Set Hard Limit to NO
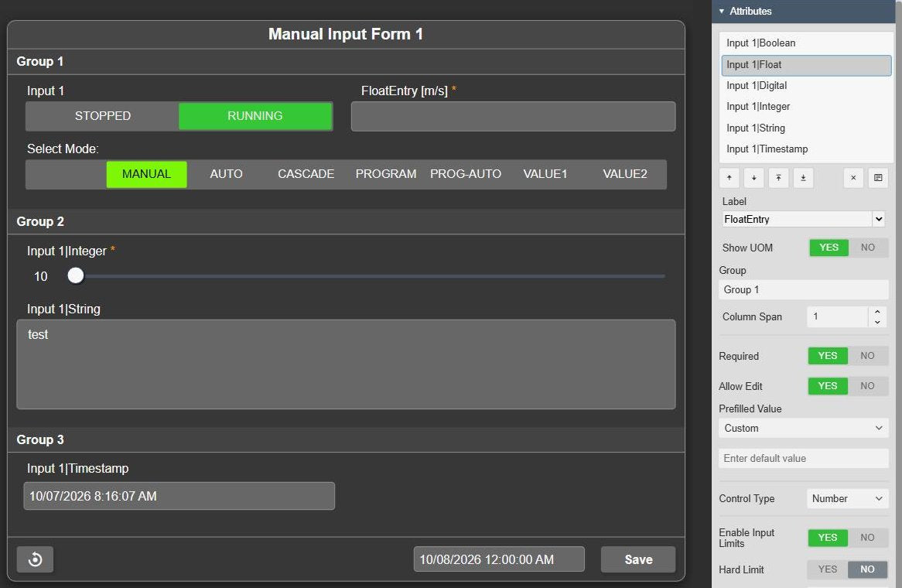902x588 pixels. (867, 569)
